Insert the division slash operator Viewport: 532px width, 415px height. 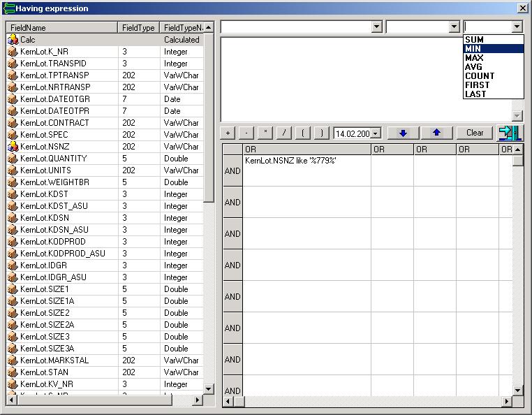pyautogui.click(x=283, y=133)
